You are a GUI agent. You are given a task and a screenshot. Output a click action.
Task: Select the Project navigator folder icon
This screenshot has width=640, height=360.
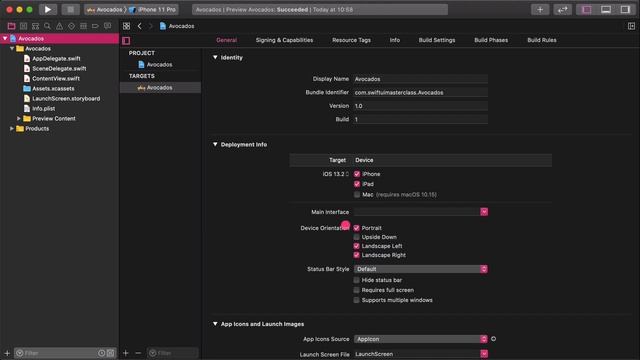(x=11, y=26)
